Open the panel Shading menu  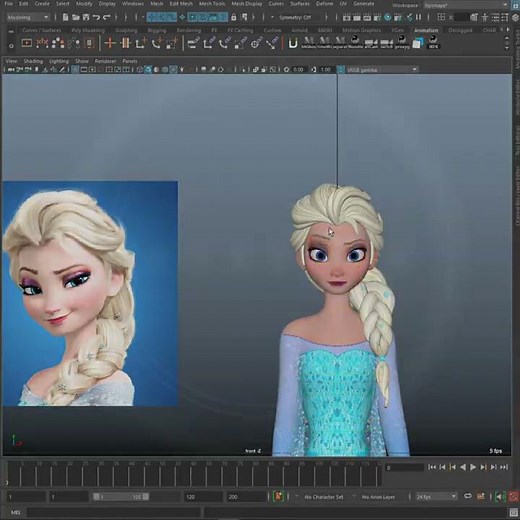point(33,61)
